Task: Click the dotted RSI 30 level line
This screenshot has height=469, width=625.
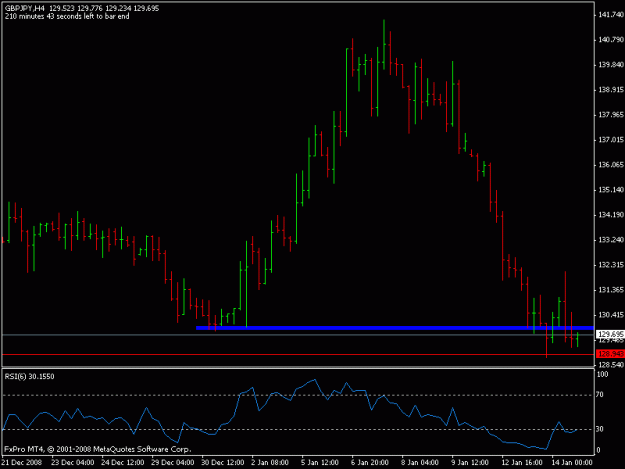Action: (298, 430)
